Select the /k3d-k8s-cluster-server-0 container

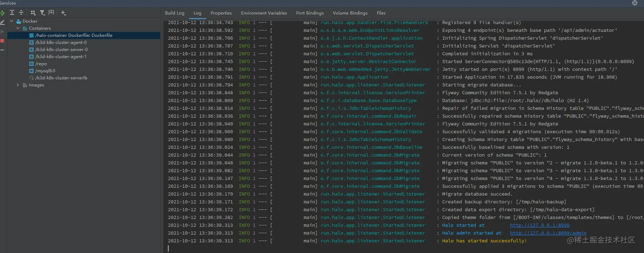(x=61, y=49)
